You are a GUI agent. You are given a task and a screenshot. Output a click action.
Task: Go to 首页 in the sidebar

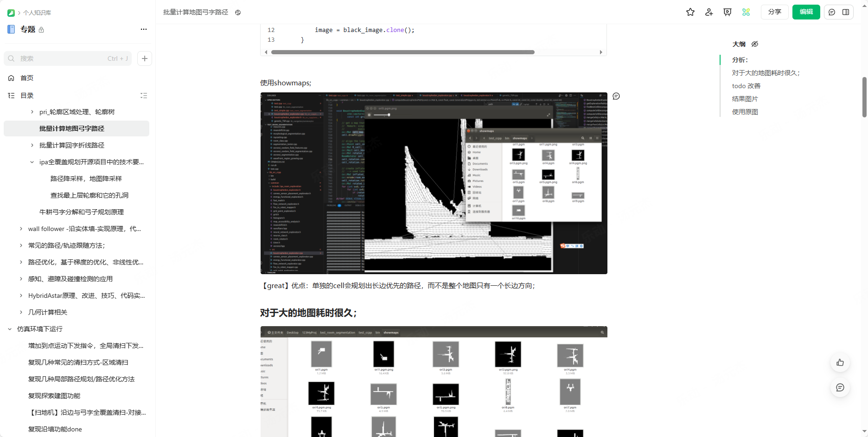tap(27, 78)
